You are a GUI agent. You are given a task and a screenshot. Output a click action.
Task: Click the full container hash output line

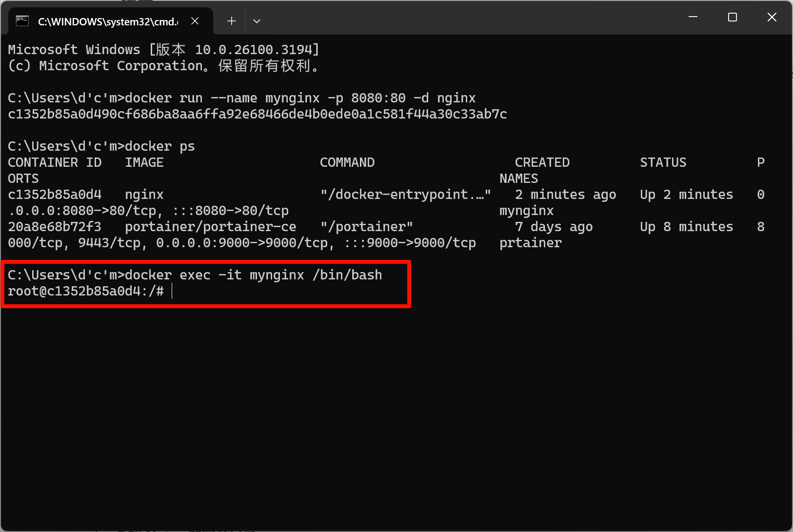(x=257, y=114)
